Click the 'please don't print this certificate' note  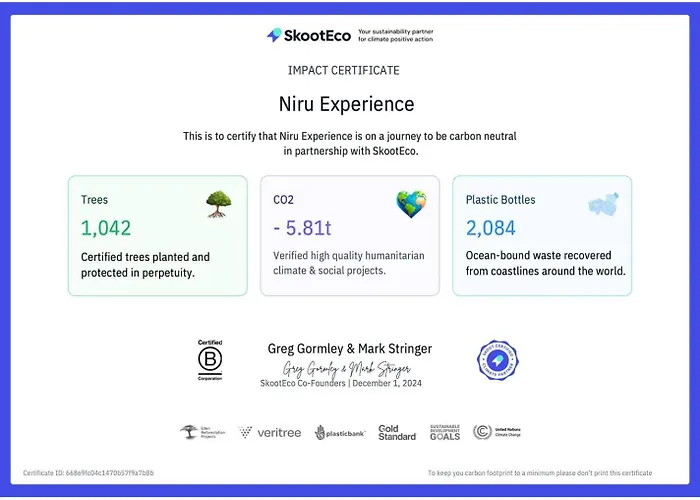click(x=540, y=473)
